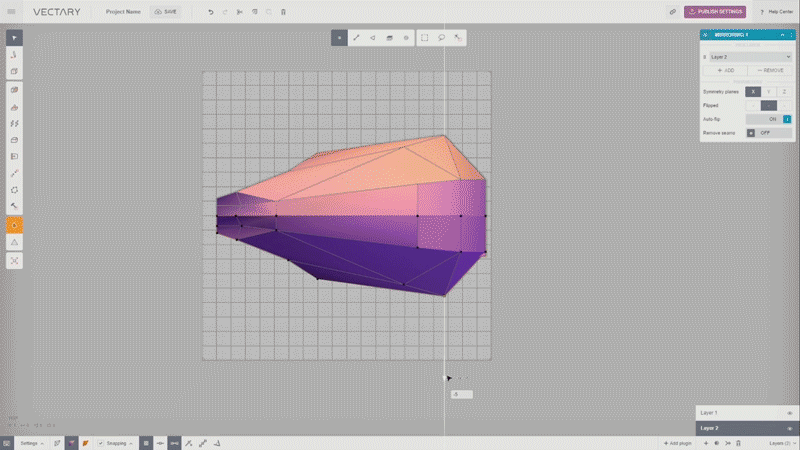Click the paste icon in top bar
Viewport: 800px width, 450px height.
click(268, 12)
